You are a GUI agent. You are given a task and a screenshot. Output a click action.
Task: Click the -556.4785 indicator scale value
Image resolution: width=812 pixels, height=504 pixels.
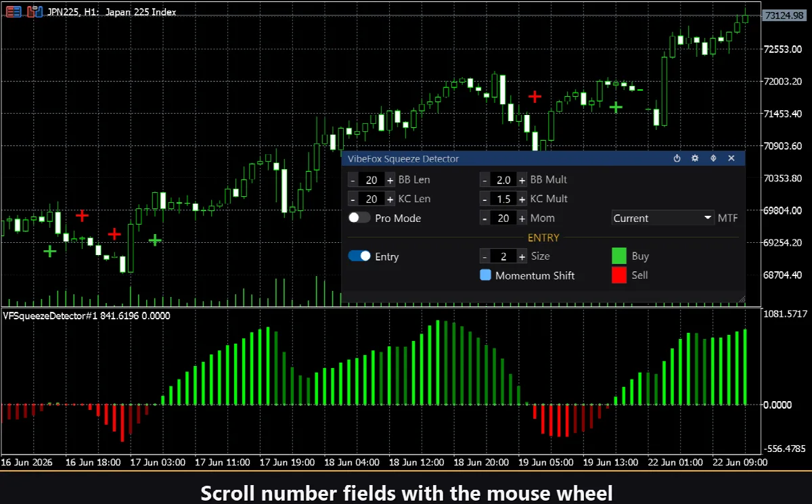(x=785, y=449)
